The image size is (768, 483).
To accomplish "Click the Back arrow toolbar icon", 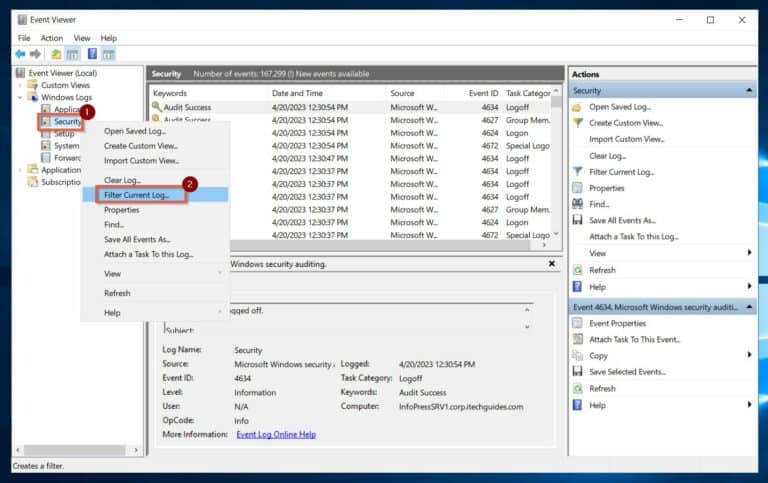I will pos(20,54).
